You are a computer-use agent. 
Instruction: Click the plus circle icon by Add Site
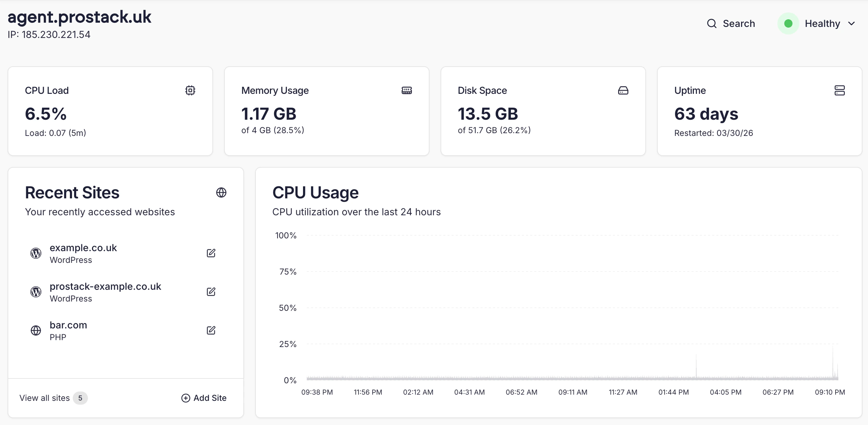pyautogui.click(x=186, y=398)
